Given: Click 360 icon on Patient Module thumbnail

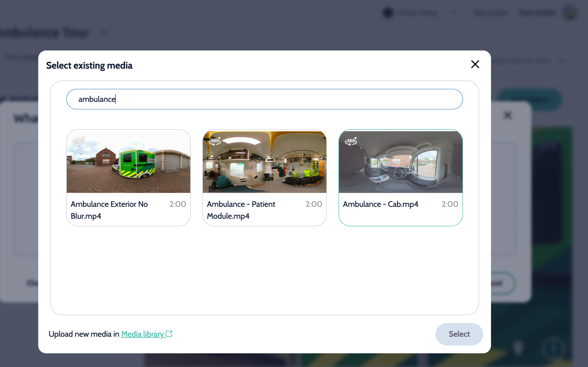Looking at the screenshot, I should click(215, 141).
